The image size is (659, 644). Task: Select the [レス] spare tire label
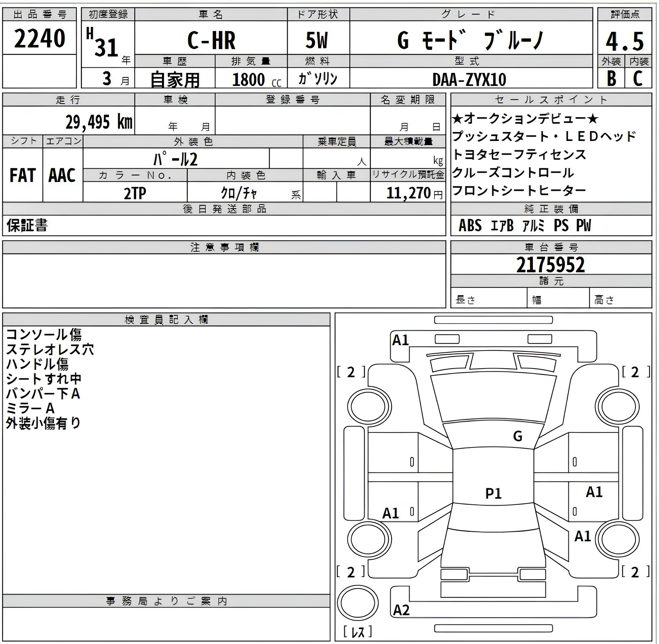pos(357,632)
